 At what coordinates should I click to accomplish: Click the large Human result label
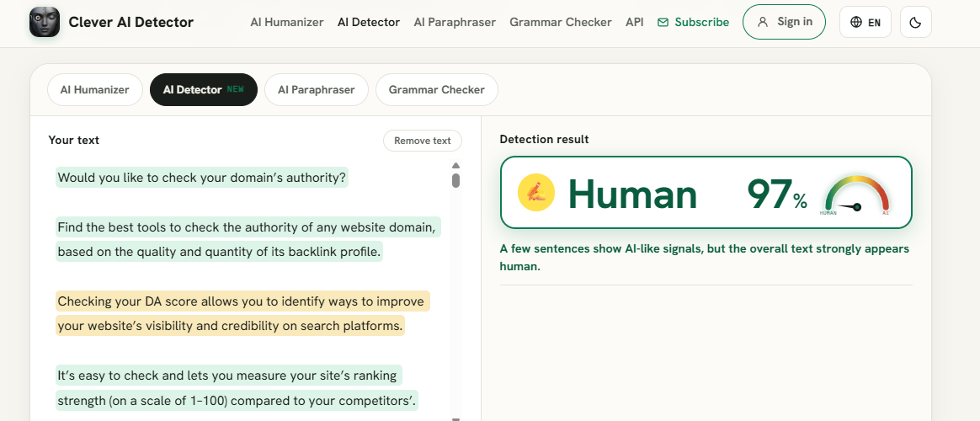click(632, 195)
